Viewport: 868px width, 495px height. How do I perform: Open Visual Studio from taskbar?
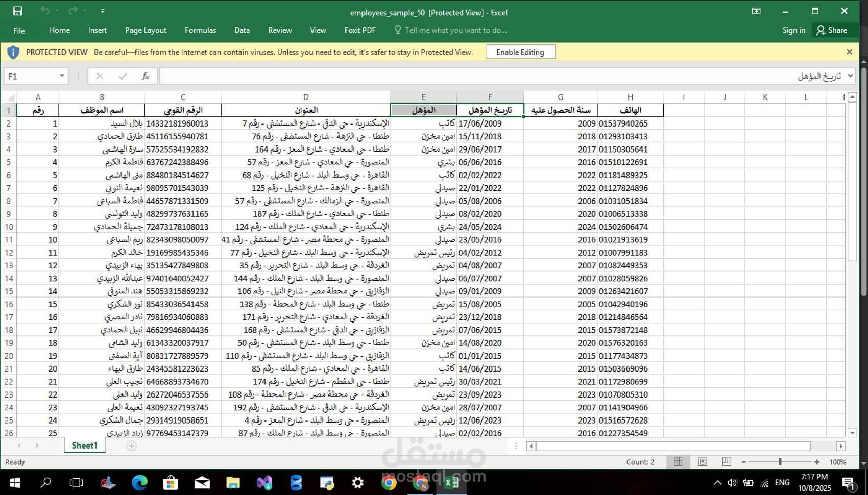pos(264,482)
